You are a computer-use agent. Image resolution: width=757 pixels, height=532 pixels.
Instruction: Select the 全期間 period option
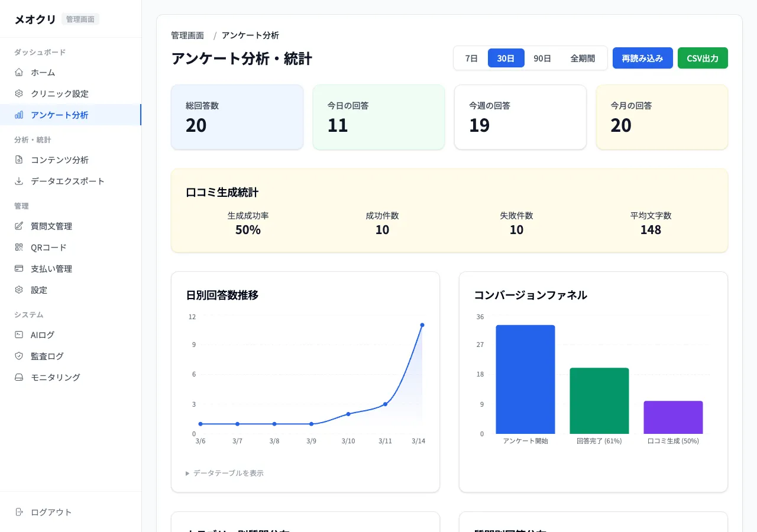[x=583, y=58]
